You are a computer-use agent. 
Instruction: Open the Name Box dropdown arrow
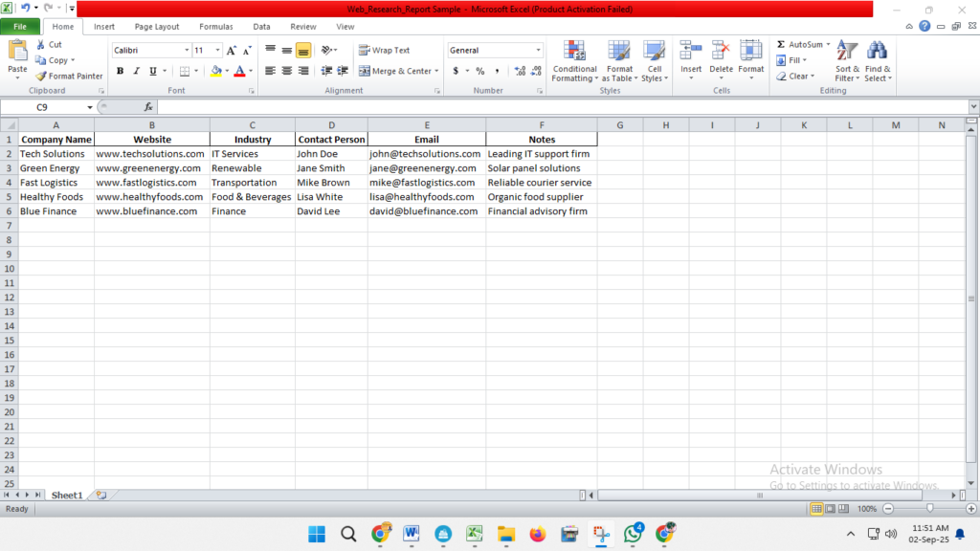pyautogui.click(x=89, y=107)
